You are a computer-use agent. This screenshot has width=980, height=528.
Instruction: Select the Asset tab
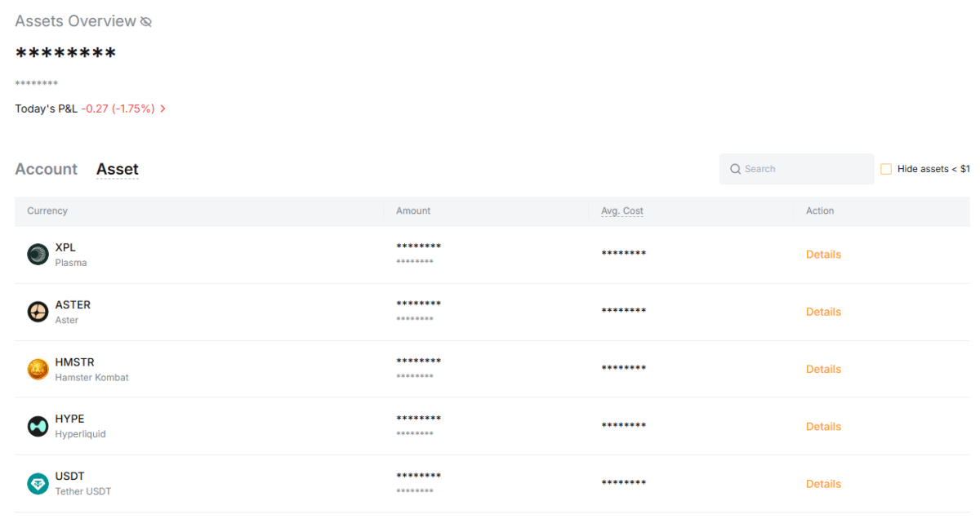(x=118, y=169)
